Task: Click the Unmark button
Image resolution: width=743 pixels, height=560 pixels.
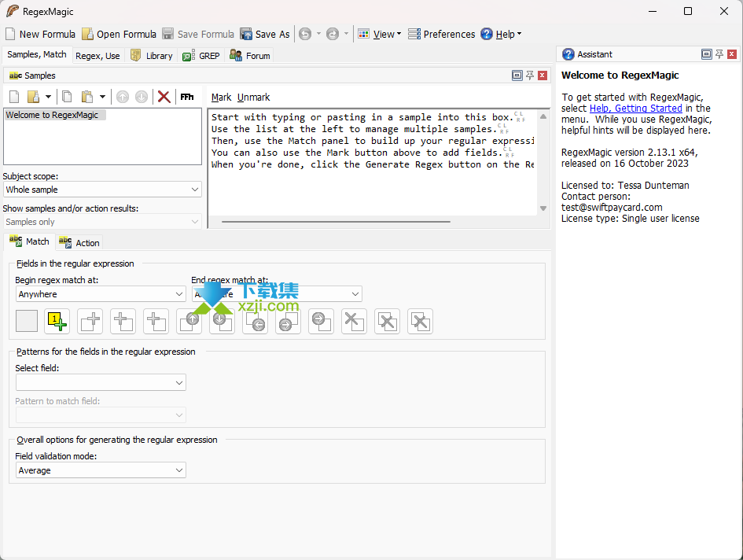Action: click(x=253, y=98)
